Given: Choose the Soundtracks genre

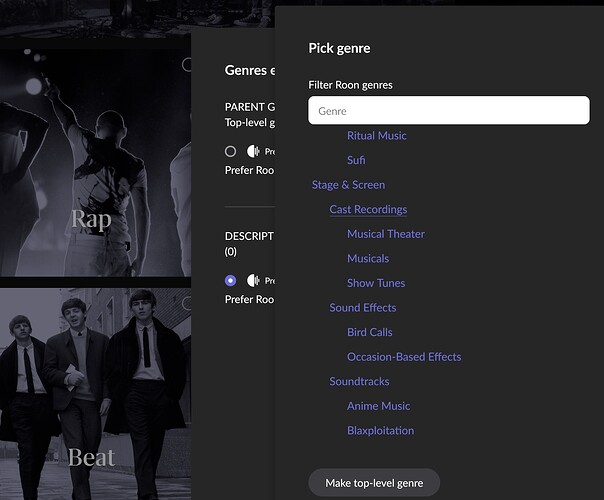Looking at the screenshot, I should [359, 381].
